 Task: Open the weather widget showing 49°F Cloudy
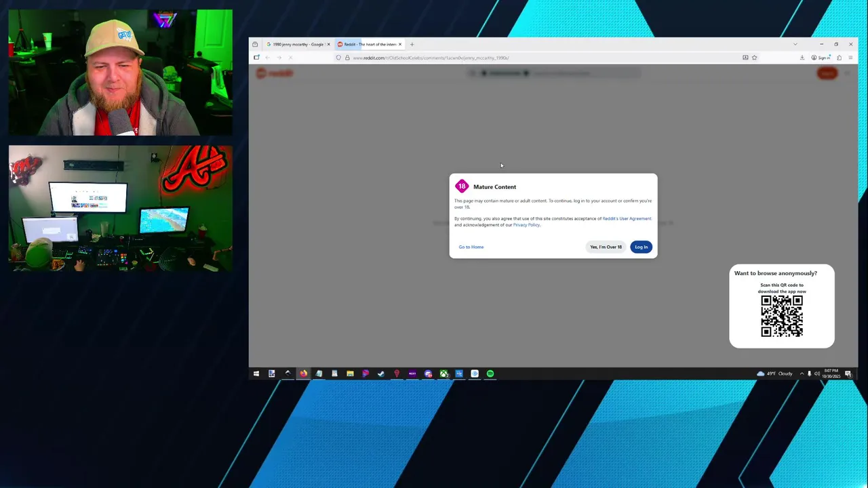[x=774, y=373]
